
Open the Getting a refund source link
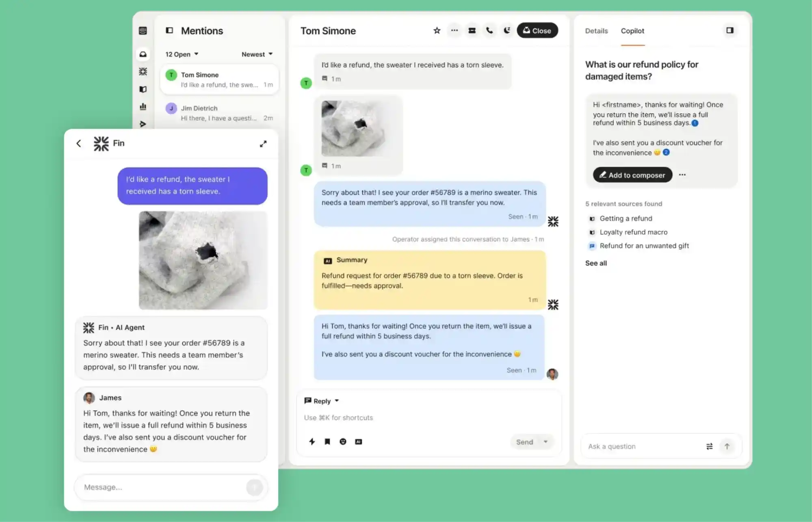[x=626, y=218]
